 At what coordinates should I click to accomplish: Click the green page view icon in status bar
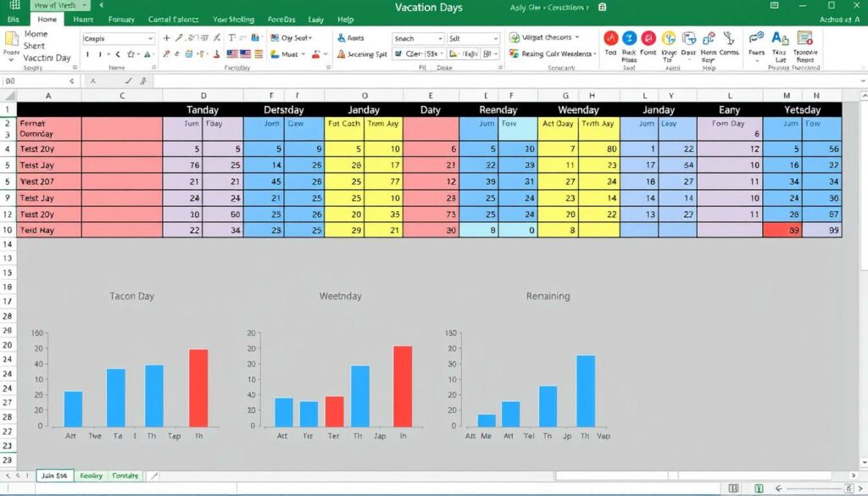759,488
